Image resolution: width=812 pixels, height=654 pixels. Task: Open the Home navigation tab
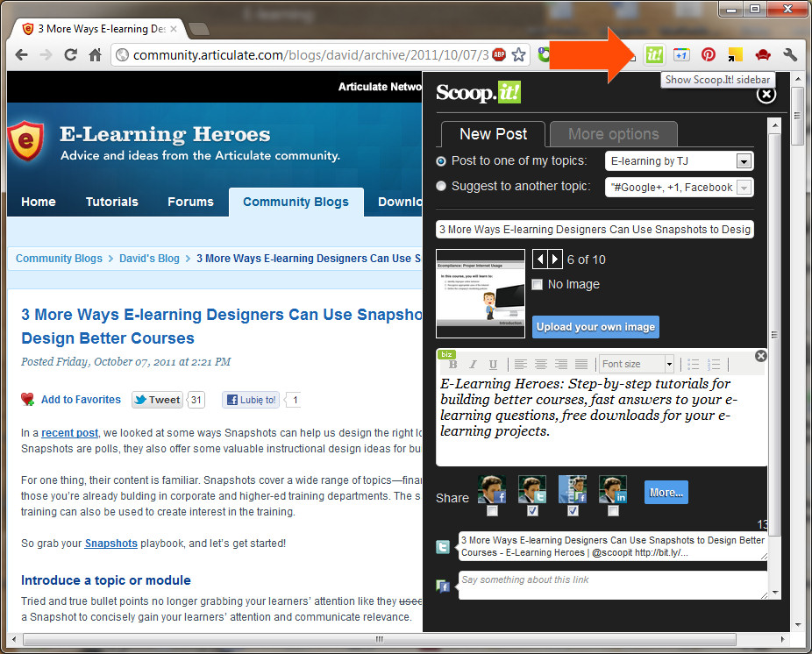pos(39,202)
